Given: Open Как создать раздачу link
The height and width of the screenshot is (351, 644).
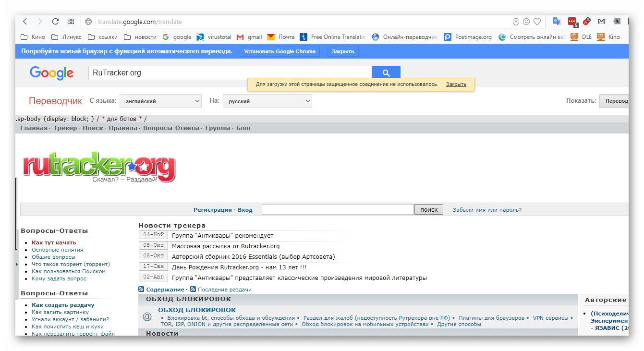Looking at the screenshot, I should coord(63,305).
